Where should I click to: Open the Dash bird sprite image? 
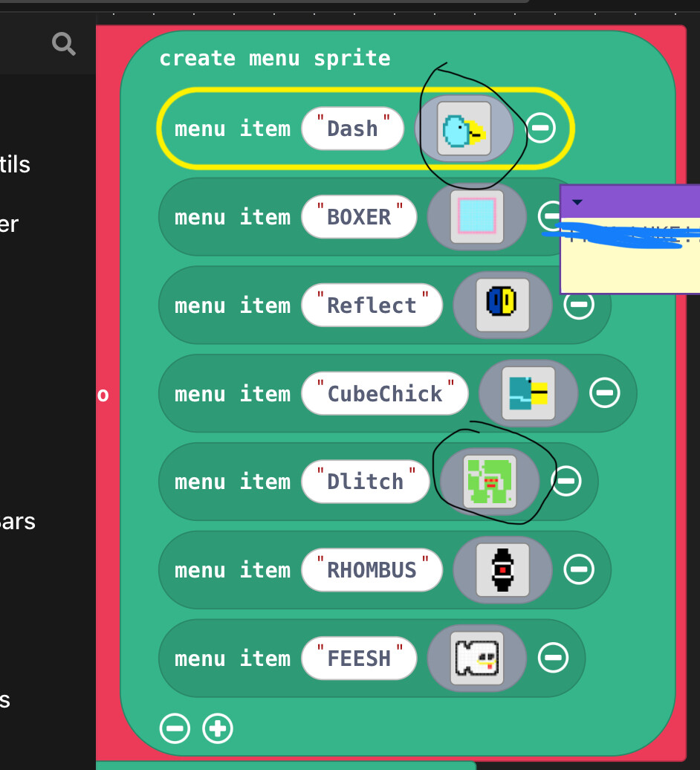(464, 129)
